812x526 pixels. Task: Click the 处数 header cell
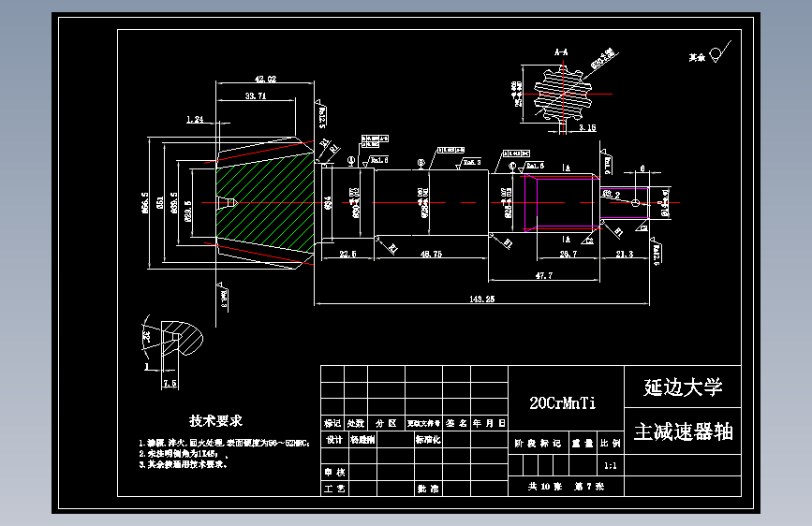pos(356,423)
